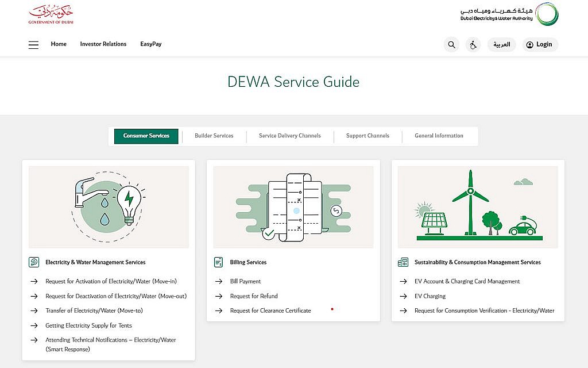This screenshot has height=368, width=588.
Task: Open the Request for Refund link
Action: [254, 296]
